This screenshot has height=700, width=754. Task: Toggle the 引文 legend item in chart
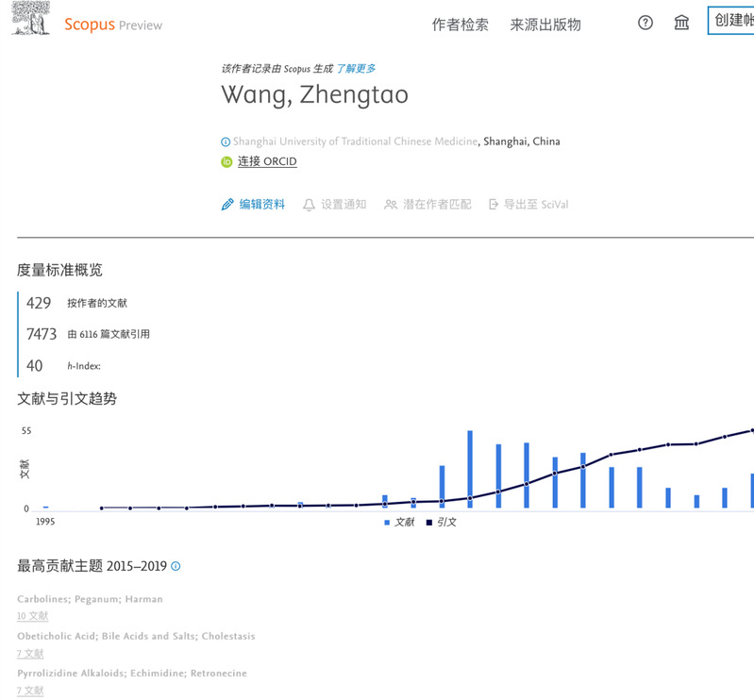441,522
